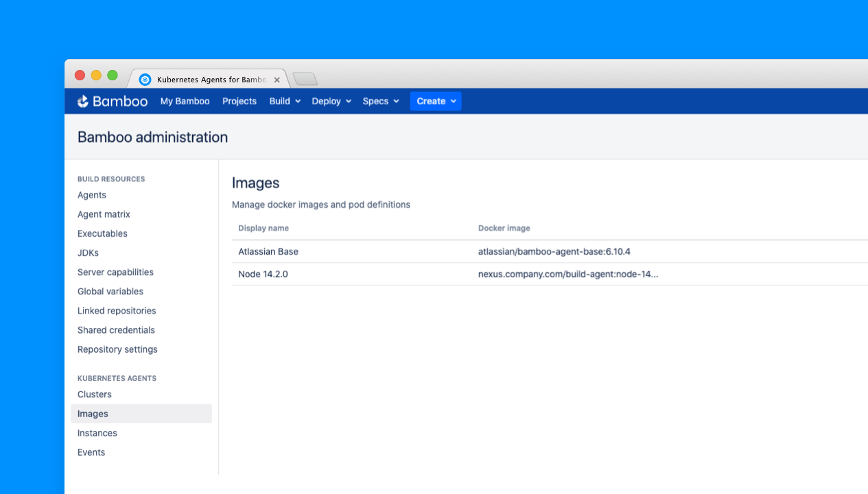Click the Display name column header
This screenshot has width=868, height=494.
pos(263,228)
